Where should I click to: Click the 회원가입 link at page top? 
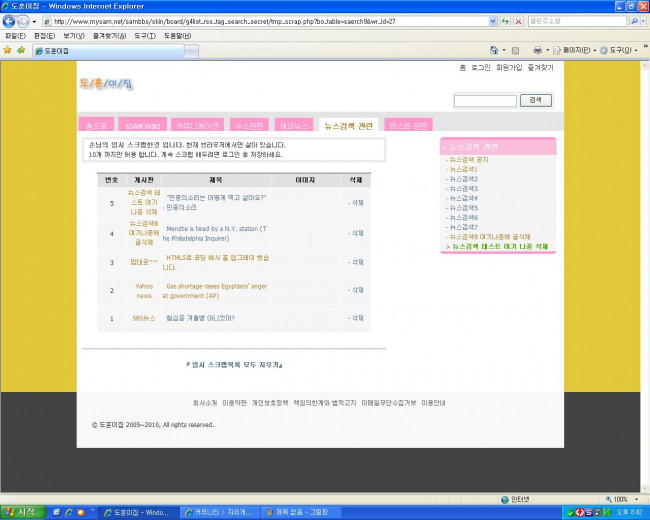coord(509,68)
